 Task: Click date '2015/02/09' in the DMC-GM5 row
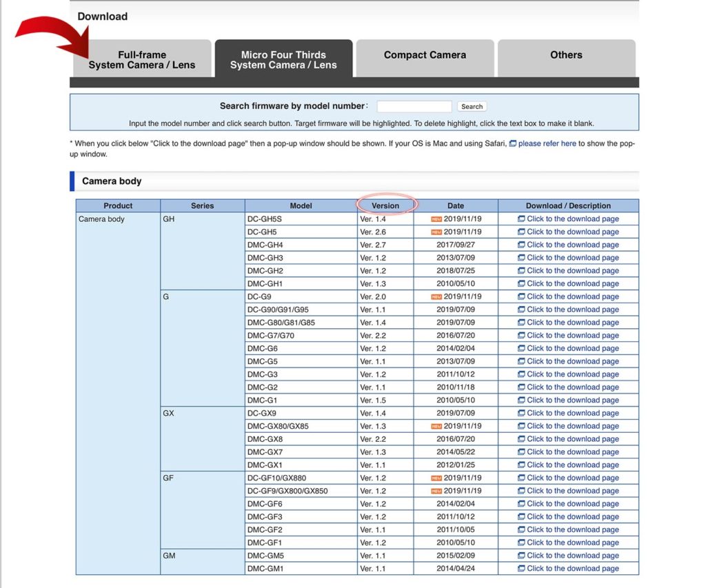pyautogui.click(x=456, y=556)
